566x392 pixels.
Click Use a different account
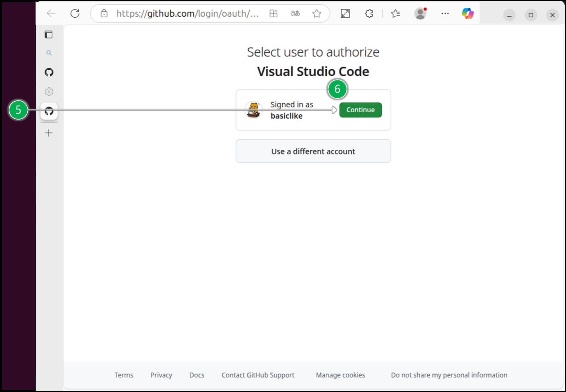[x=313, y=151]
